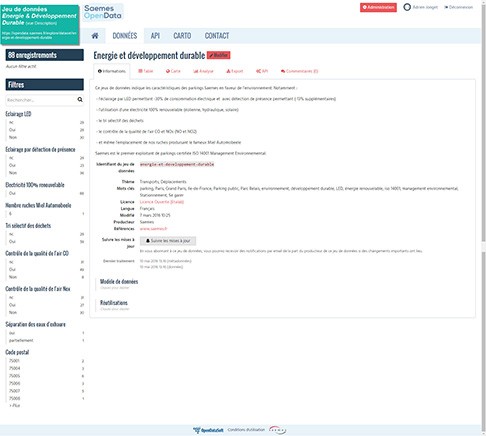Screen dimensions: 486x436
Task: Click the search magnifier icon in filters
Action: pos(80,99)
